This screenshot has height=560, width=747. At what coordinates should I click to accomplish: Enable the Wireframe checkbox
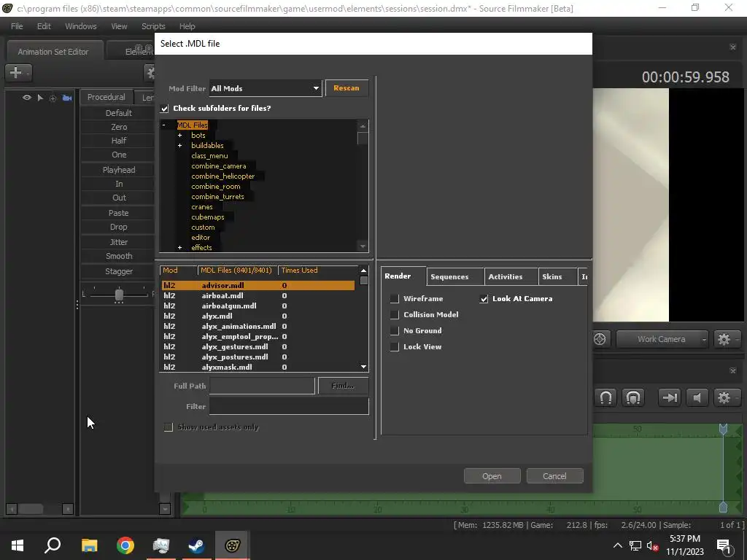pyautogui.click(x=395, y=299)
